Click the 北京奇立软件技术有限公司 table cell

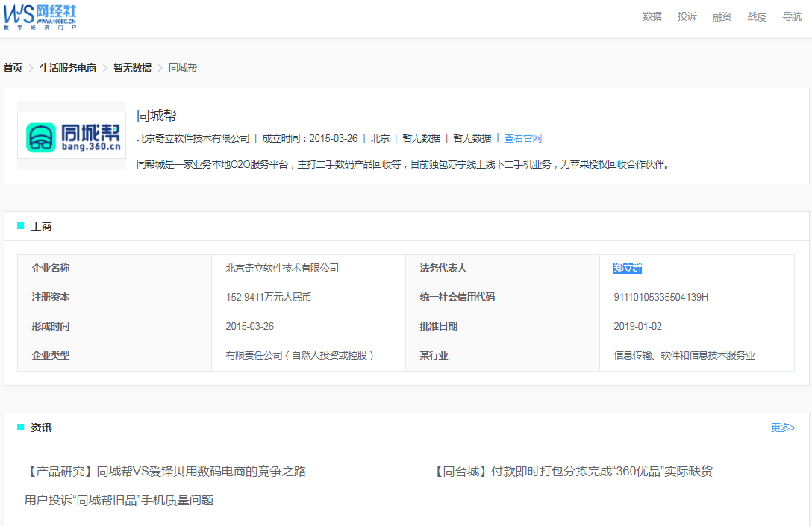click(x=309, y=268)
